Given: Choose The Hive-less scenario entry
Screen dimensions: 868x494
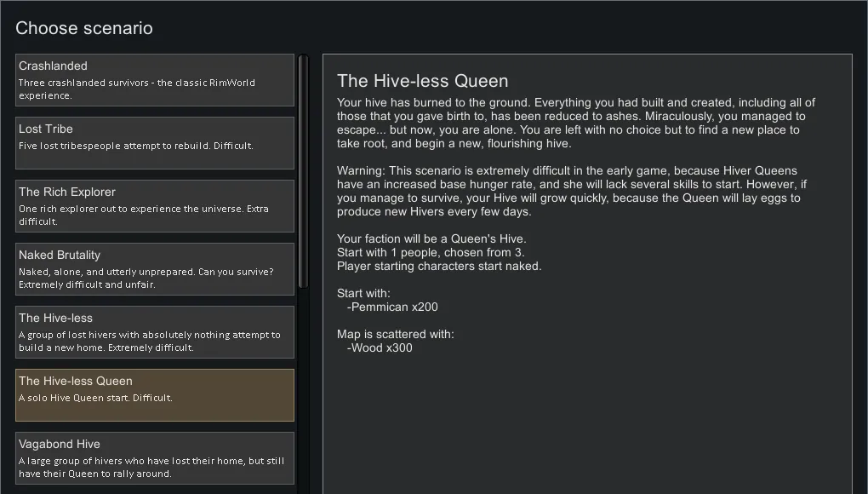Looking at the screenshot, I should point(155,332).
